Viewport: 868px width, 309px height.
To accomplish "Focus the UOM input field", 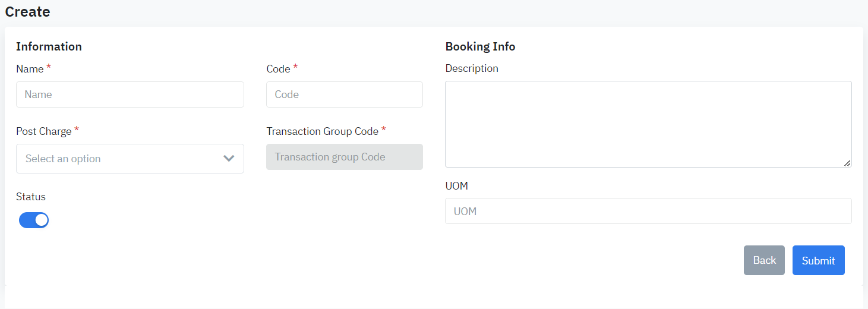I will pyautogui.click(x=648, y=211).
